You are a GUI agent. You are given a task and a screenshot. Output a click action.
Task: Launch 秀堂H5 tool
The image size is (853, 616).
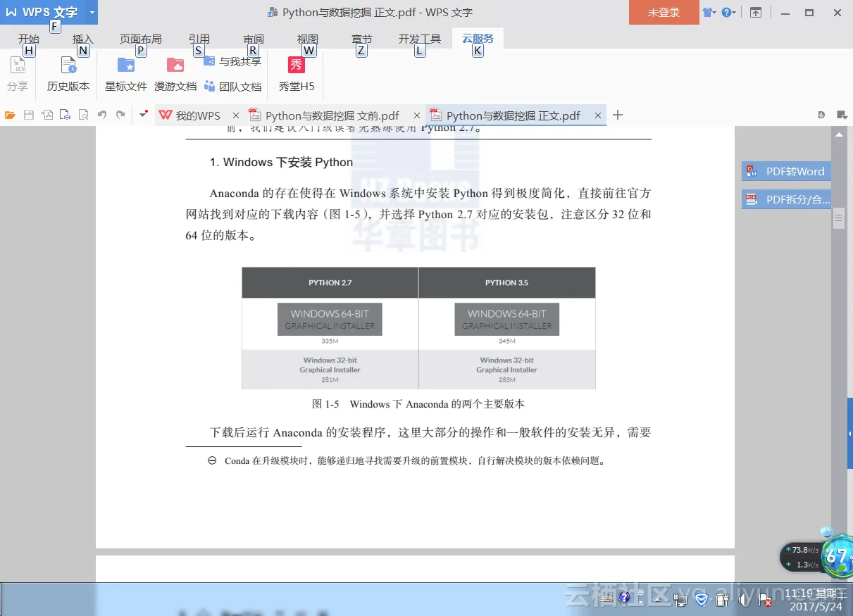[297, 74]
